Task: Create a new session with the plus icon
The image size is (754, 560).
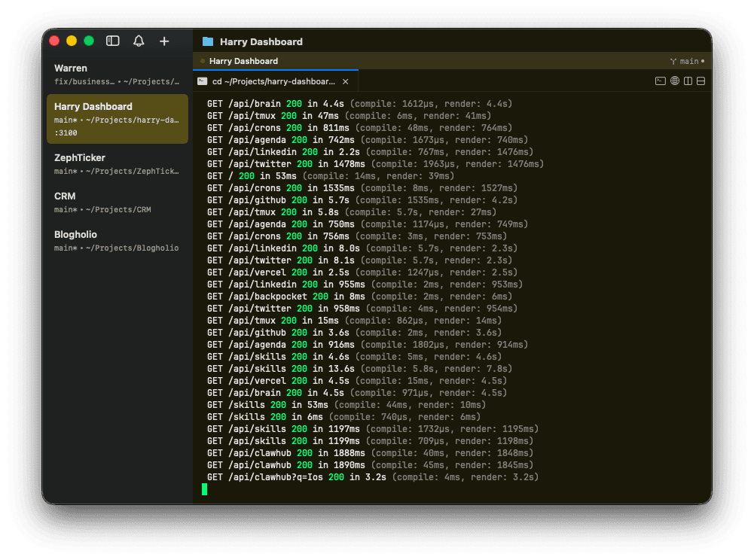Action: pos(164,41)
